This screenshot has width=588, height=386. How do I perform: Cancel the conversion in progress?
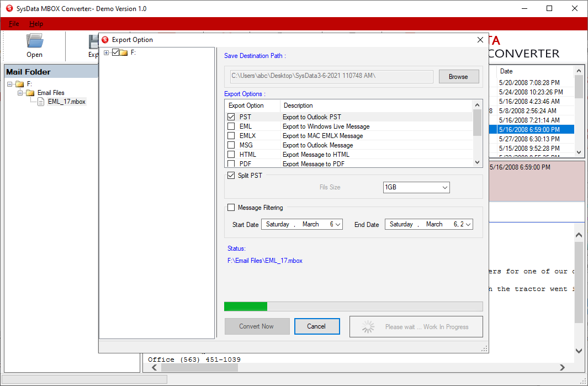[317, 326]
